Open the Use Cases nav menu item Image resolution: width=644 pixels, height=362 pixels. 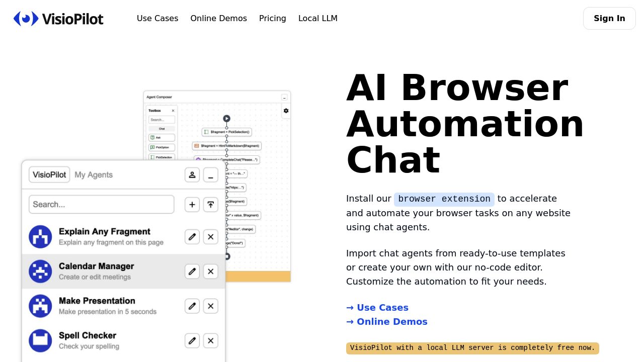tap(157, 18)
